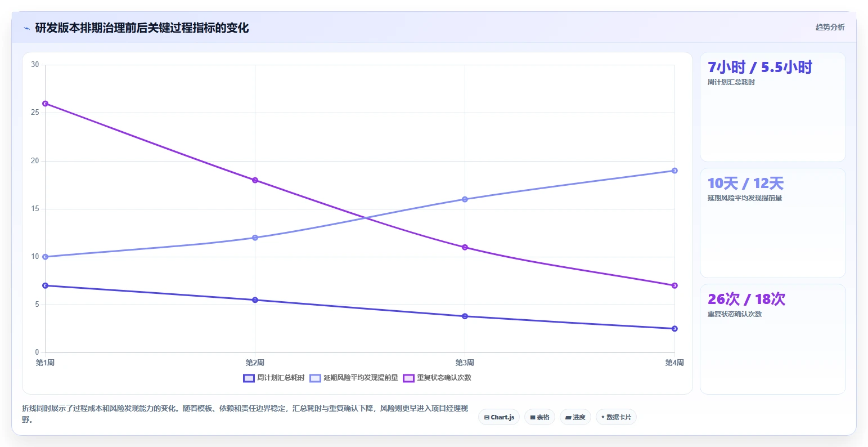The image size is (868, 447).
Task: Select the Chart.js tag
Action: (499, 417)
